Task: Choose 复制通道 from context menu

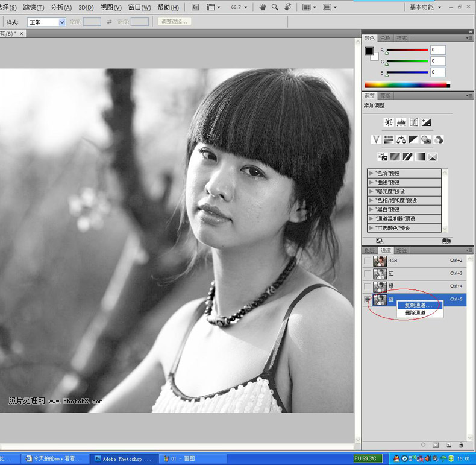Action: (420, 305)
